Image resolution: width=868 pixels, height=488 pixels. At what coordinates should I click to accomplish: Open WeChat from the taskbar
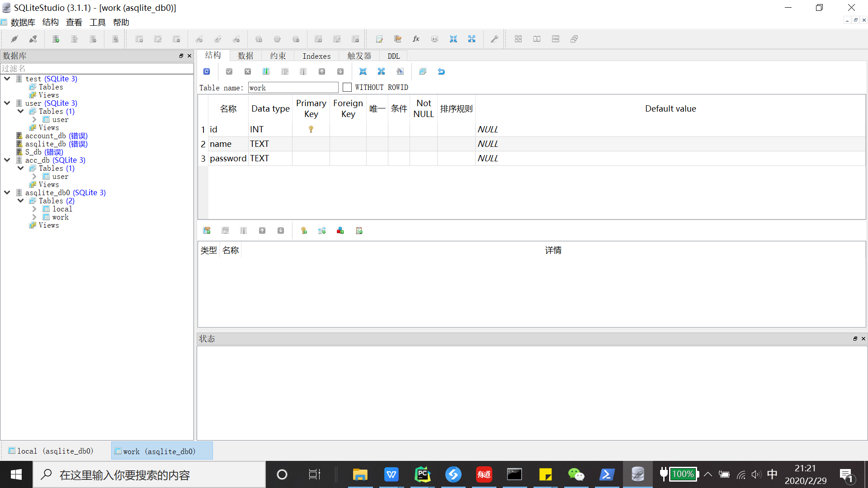(576, 474)
